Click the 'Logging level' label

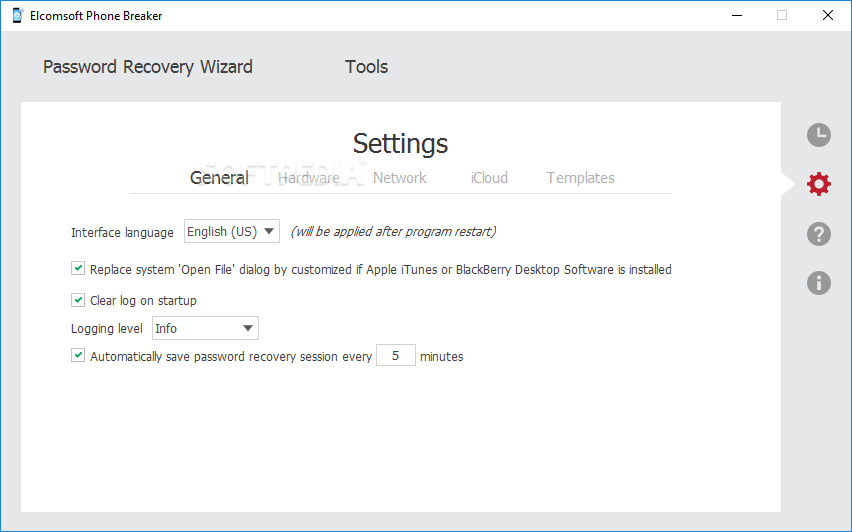(106, 329)
